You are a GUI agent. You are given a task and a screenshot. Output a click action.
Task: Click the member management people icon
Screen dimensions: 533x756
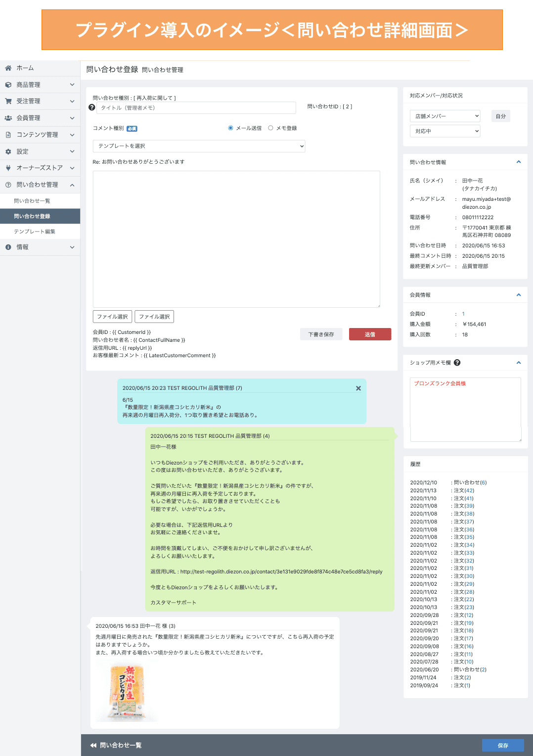[8, 118]
